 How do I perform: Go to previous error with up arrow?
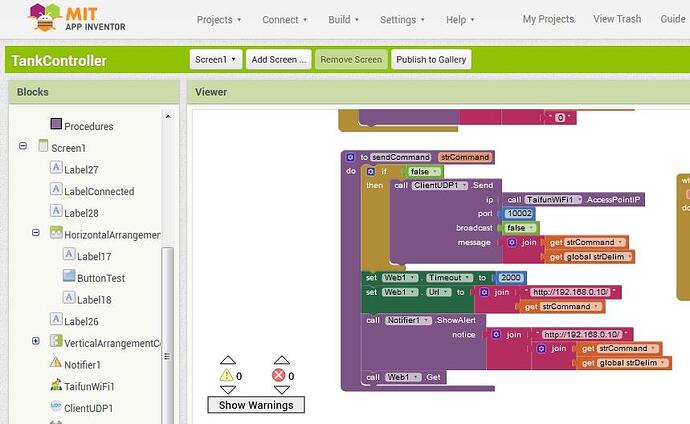pyautogui.click(x=282, y=360)
